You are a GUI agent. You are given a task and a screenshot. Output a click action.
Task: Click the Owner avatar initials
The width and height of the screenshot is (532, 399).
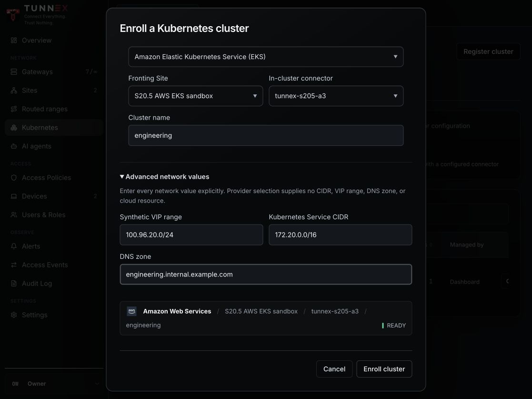pos(15,384)
